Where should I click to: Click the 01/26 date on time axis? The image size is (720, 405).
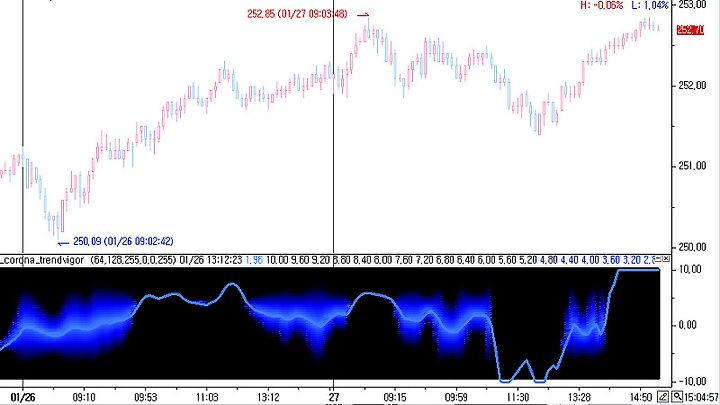click(22, 397)
